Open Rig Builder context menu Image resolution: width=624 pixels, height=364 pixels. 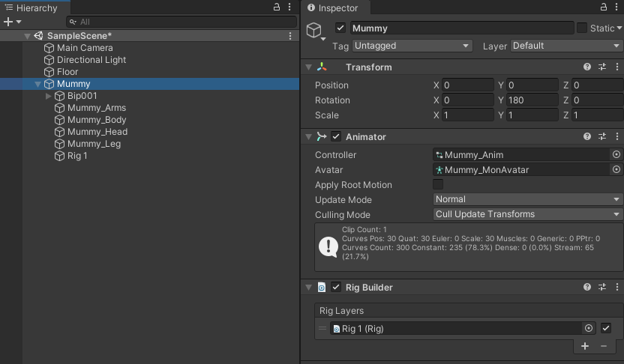[x=616, y=287]
